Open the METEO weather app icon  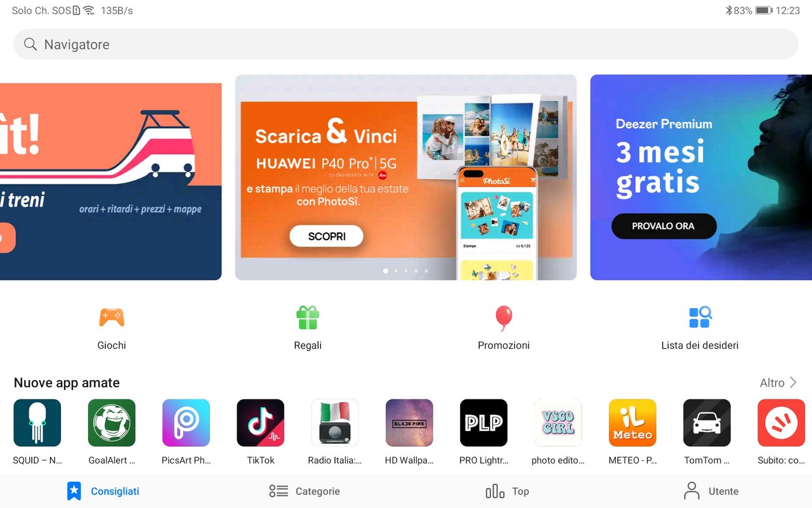(632, 423)
